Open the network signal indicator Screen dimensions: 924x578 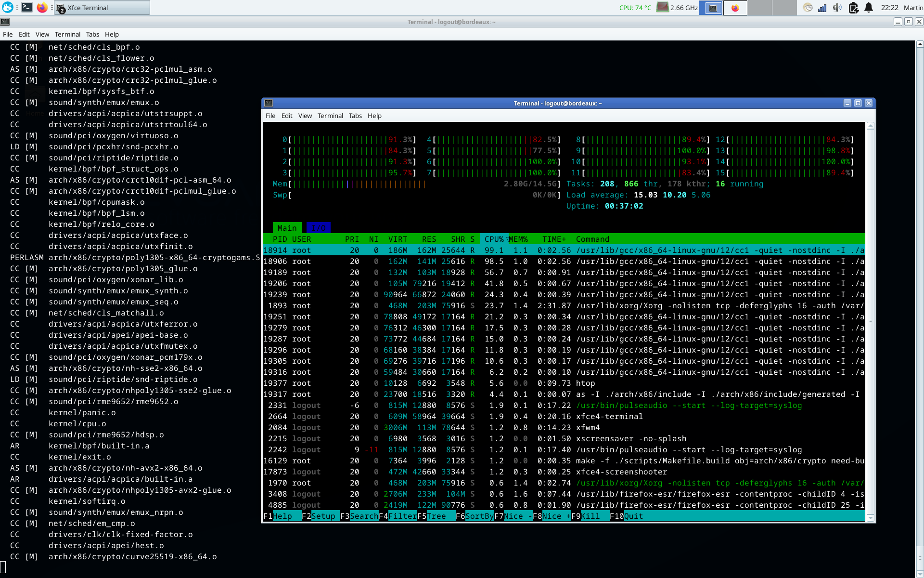click(822, 7)
